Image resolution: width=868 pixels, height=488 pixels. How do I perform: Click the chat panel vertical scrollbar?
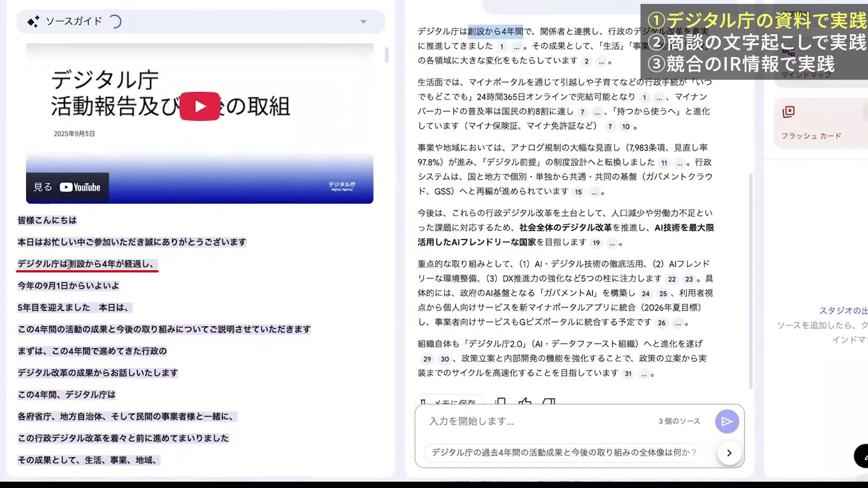click(750, 280)
